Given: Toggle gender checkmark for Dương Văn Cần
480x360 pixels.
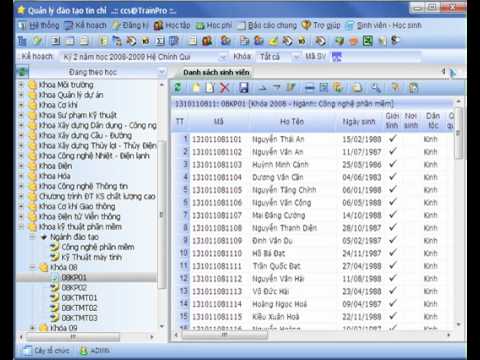Looking at the screenshot, I should tap(393, 177).
